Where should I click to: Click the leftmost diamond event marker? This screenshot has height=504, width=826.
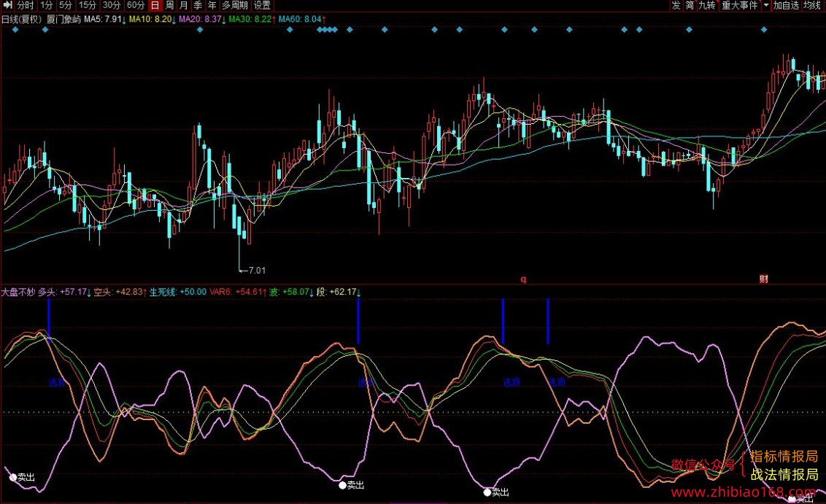click(15, 30)
